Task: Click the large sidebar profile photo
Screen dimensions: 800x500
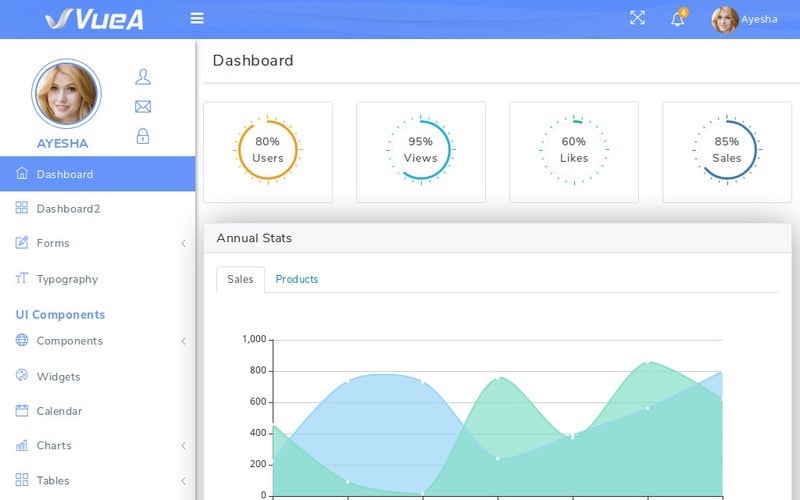Action: 66,93
